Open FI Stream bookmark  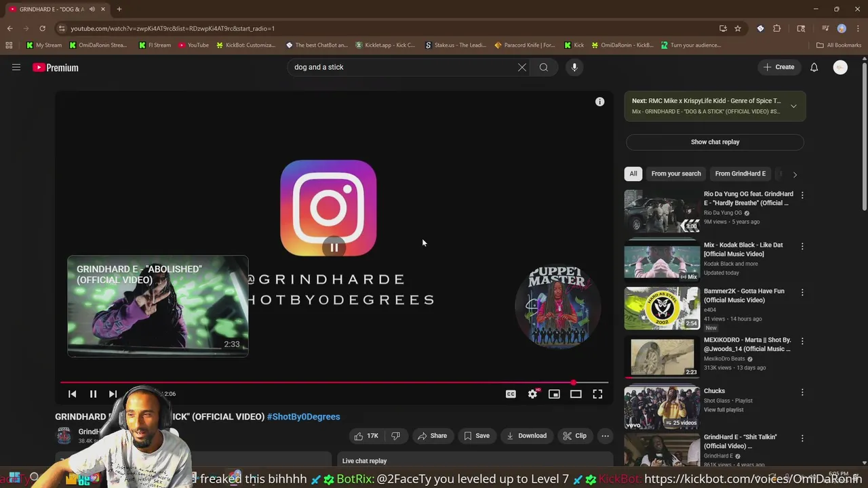pos(155,45)
